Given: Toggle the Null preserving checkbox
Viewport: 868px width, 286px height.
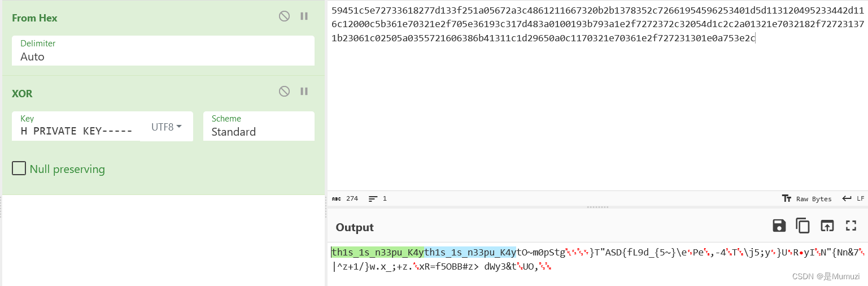Looking at the screenshot, I should pos(19,168).
